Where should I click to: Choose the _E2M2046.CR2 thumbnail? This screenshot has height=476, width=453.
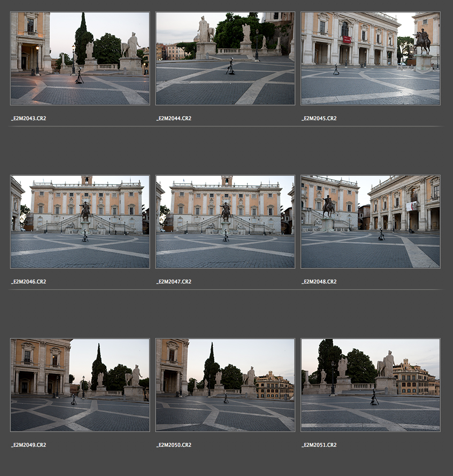pos(80,222)
